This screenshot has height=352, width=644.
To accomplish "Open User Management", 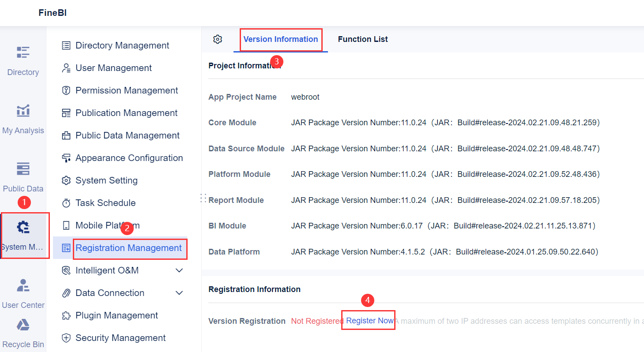I will click(114, 67).
